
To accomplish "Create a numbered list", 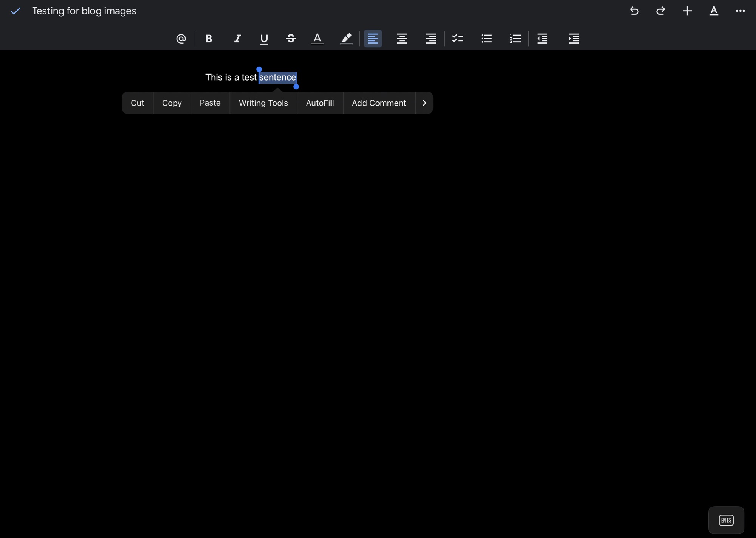I will click(515, 39).
